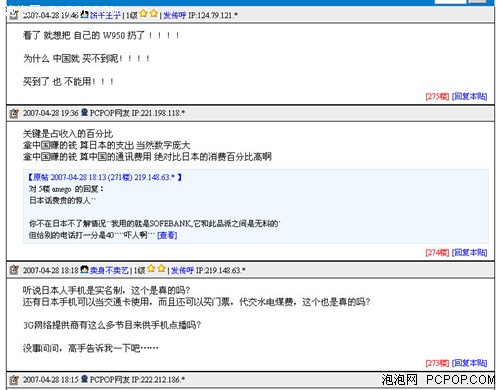This screenshot has height=390, width=500.
Task: Click the note icon beside the 19:46 post
Action: [14, 15]
